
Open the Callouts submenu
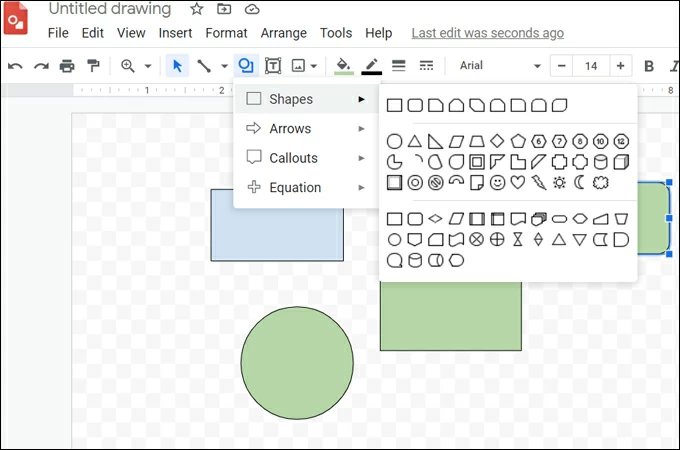pos(306,158)
